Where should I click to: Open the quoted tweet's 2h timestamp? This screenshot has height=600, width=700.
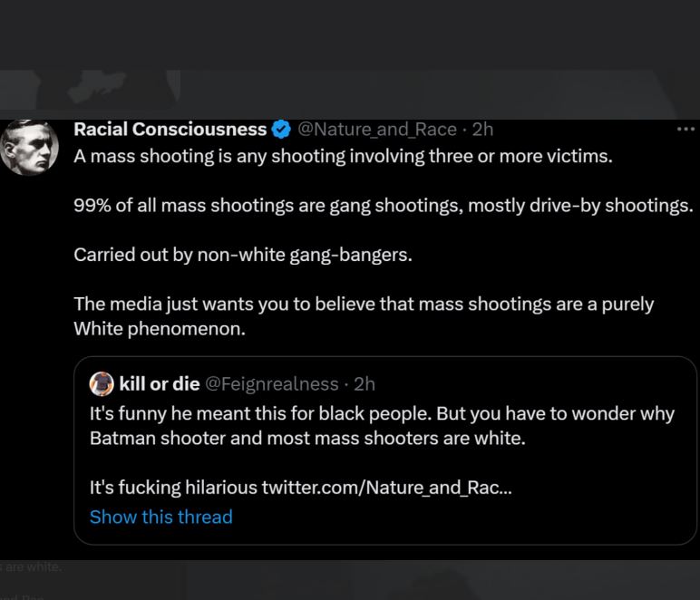365,383
